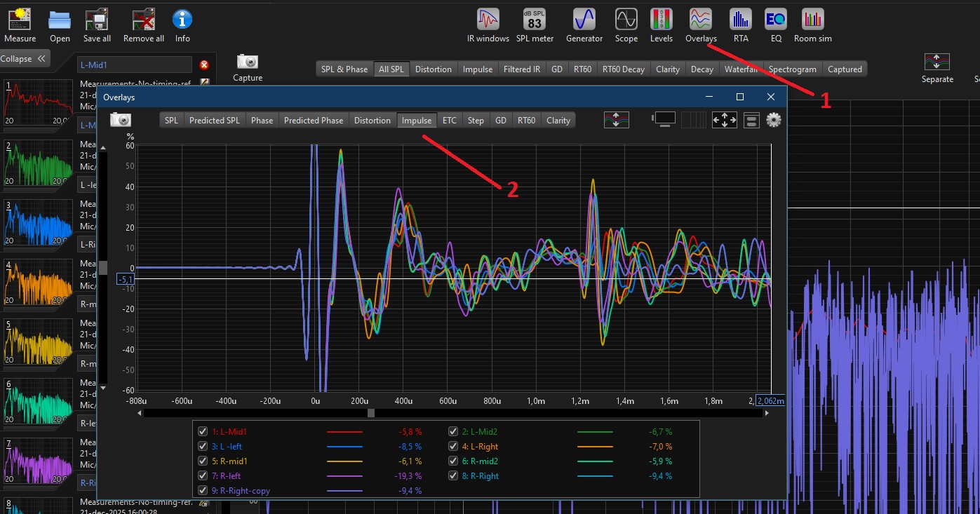Open the IR windows tool
The width and height of the screenshot is (980, 514).
488,20
